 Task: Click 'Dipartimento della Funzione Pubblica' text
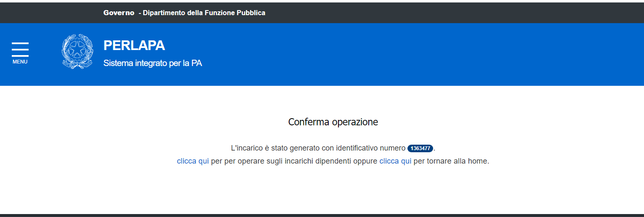click(x=204, y=13)
